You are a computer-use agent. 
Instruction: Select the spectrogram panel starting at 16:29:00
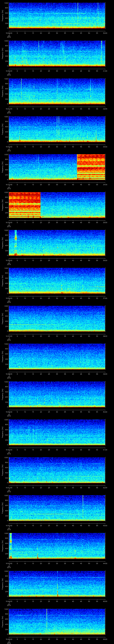tap(57, 16)
